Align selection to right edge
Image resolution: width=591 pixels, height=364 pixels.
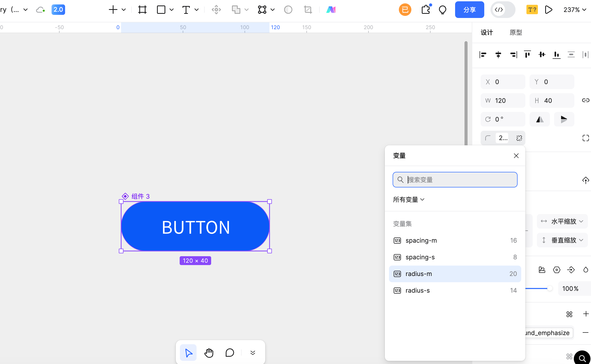click(513, 54)
